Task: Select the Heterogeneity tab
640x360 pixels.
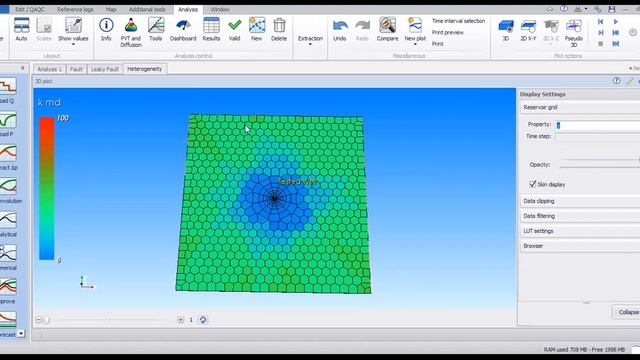Action: pos(144,69)
